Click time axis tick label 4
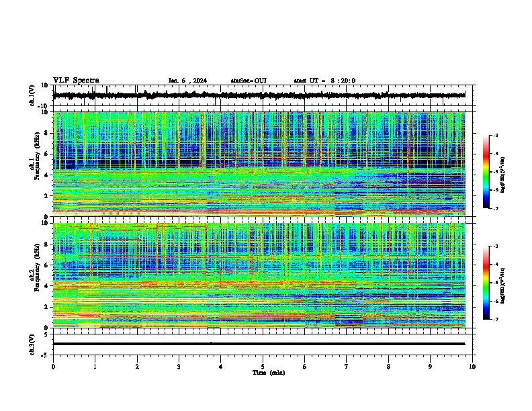 pyautogui.click(x=220, y=367)
